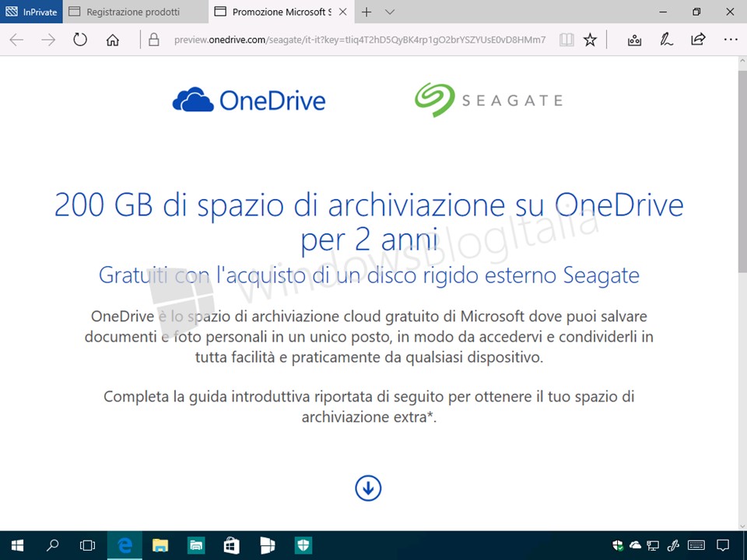Share this page
The image size is (747, 560).
pyautogui.click(x=698, y=40)
